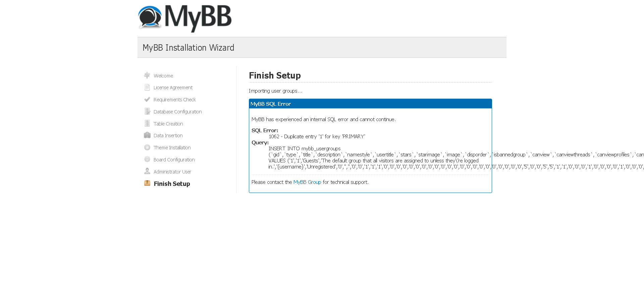The image size is (644, 305).
Task: Select the Finish Setup step label
Action: (x=172, y=184)
